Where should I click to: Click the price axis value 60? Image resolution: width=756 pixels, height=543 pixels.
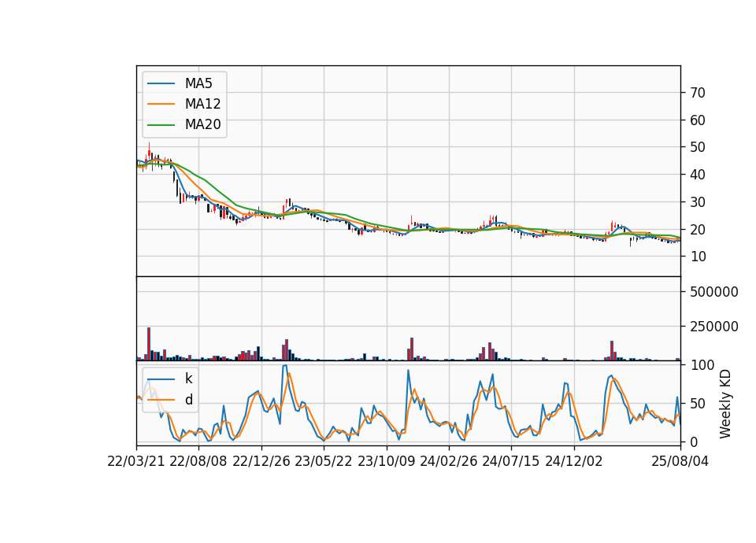point(698,120)
